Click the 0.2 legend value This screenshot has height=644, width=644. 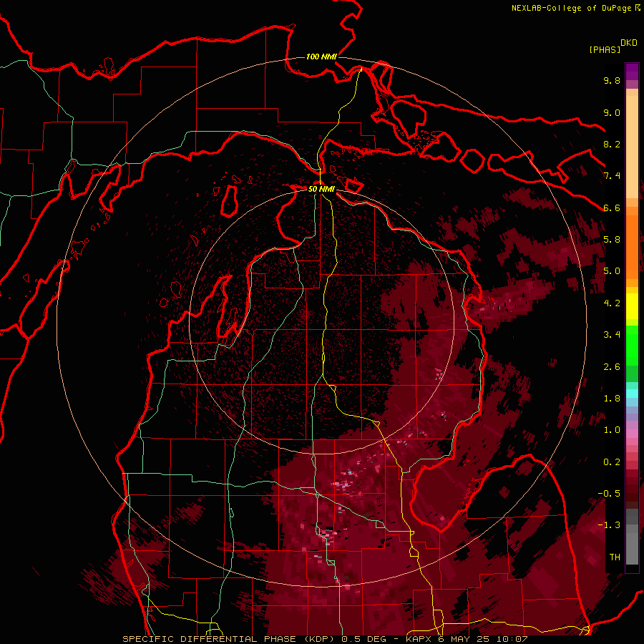612,462
